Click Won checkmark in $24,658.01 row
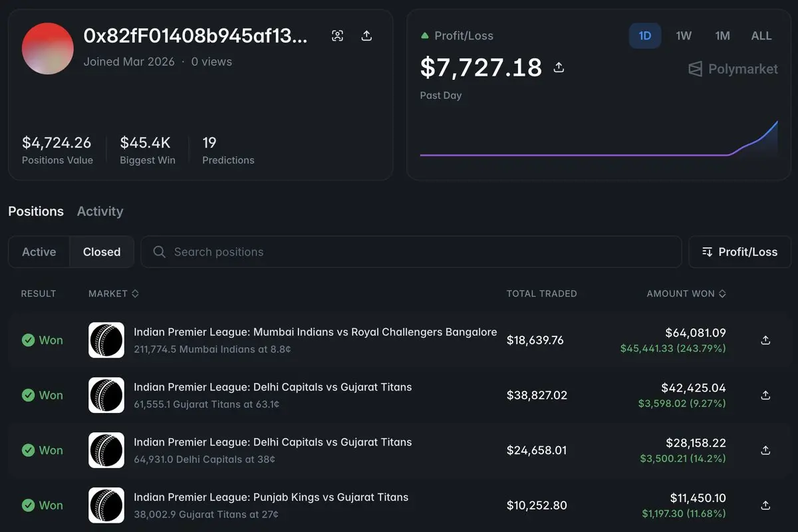Viewport: 798px width, 532px height. (x=28, y=450)
